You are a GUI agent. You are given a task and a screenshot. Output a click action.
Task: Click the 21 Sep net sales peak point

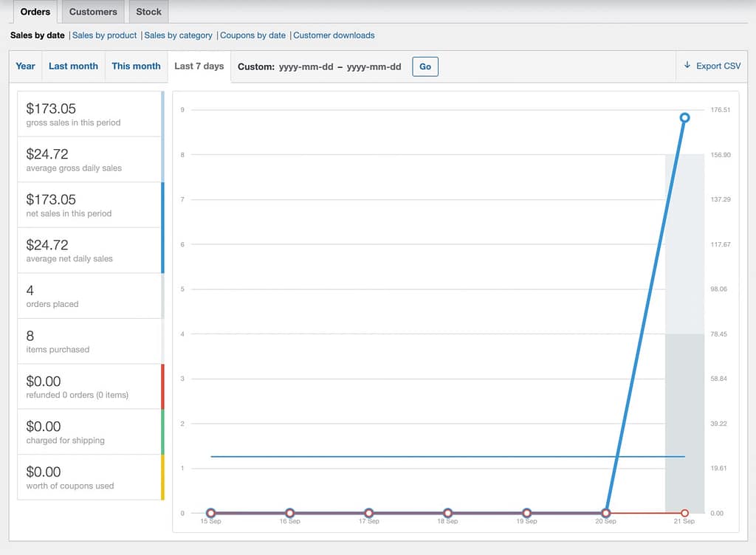[x=684, y=117]
